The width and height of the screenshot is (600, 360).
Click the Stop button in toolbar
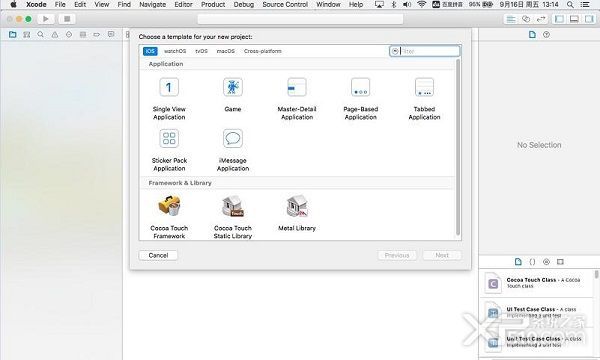click(x=67, y=19)
